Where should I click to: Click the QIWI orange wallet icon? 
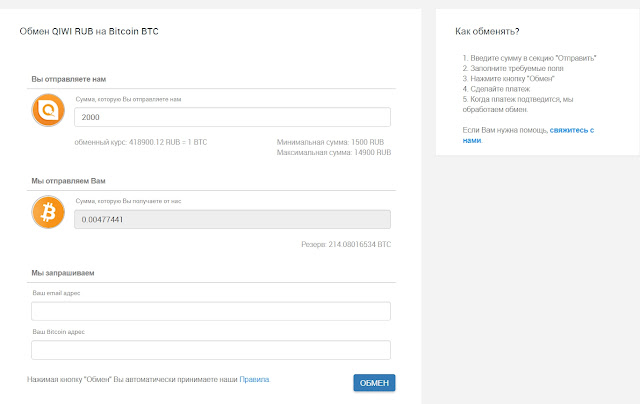(x=48, y=110)
